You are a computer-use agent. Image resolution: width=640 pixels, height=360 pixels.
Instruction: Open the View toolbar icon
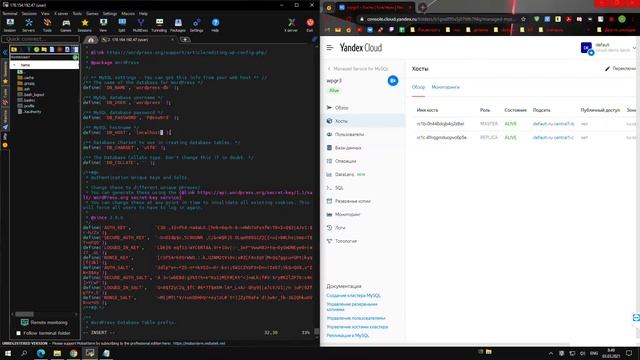tap(103, 25)
